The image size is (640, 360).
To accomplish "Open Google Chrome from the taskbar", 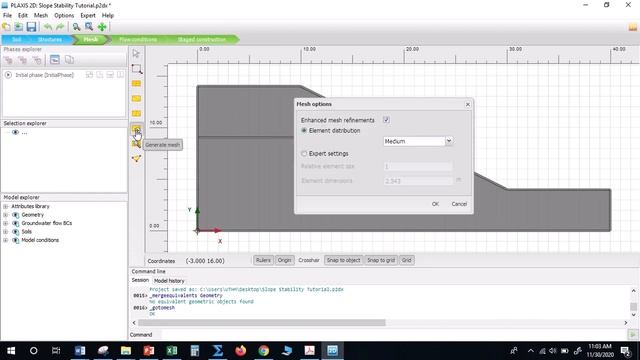I will click(x=264, y=351).
